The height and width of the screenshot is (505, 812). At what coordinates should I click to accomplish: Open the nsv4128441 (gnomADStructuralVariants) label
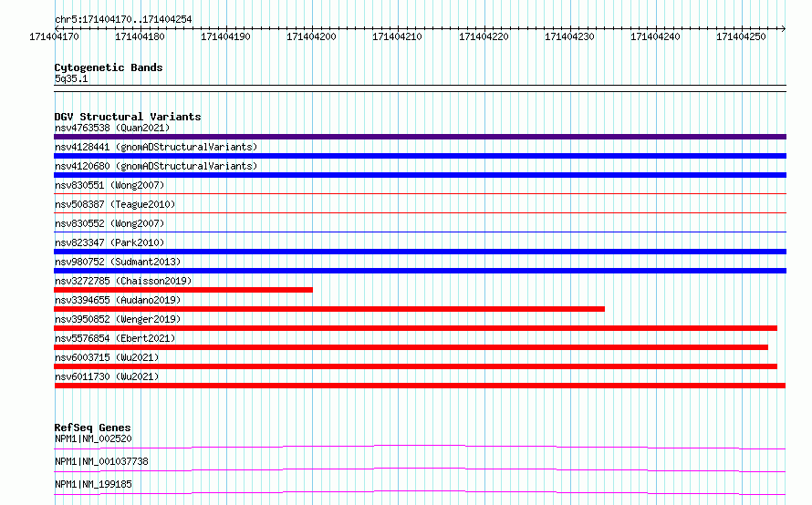(156, 147)
